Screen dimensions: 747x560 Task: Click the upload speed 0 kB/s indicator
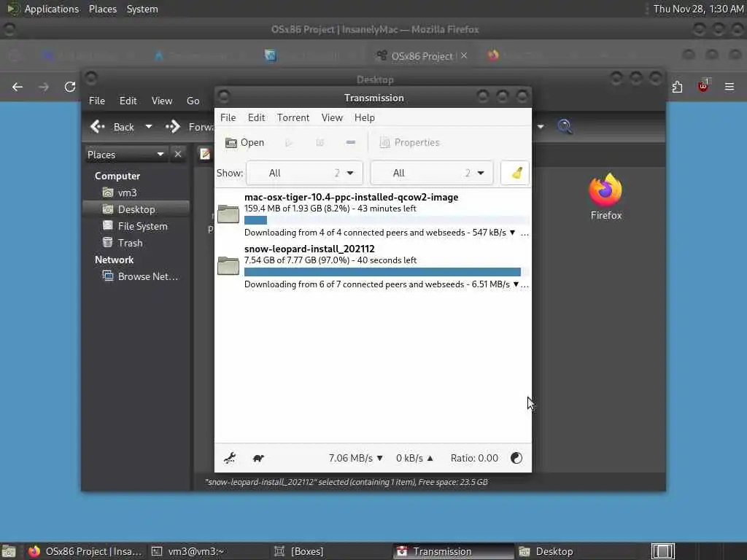coord(414,458)
